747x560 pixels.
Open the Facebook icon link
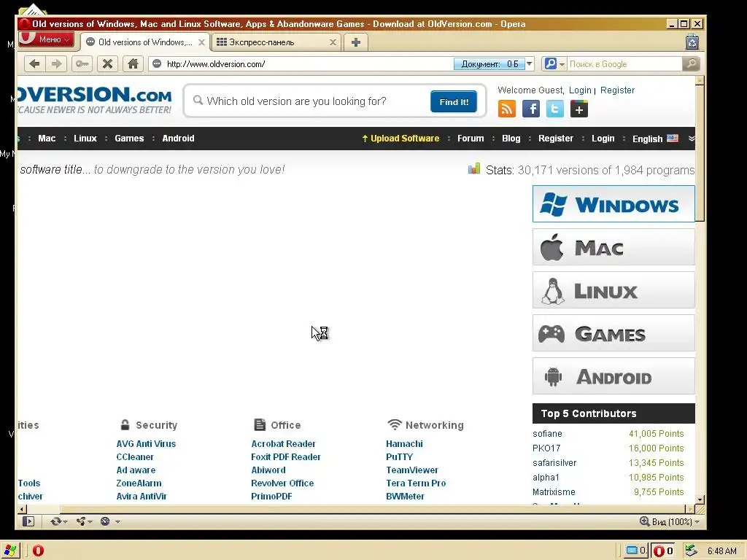(x=531, y=109)
